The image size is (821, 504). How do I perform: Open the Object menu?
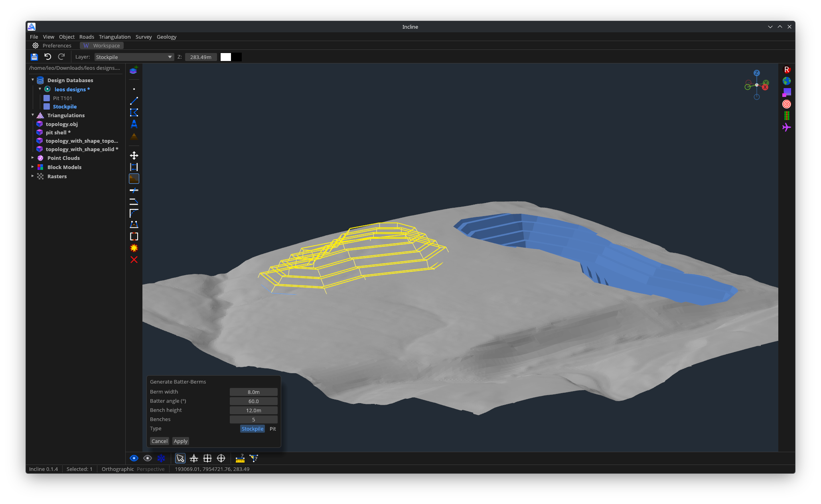67,37
